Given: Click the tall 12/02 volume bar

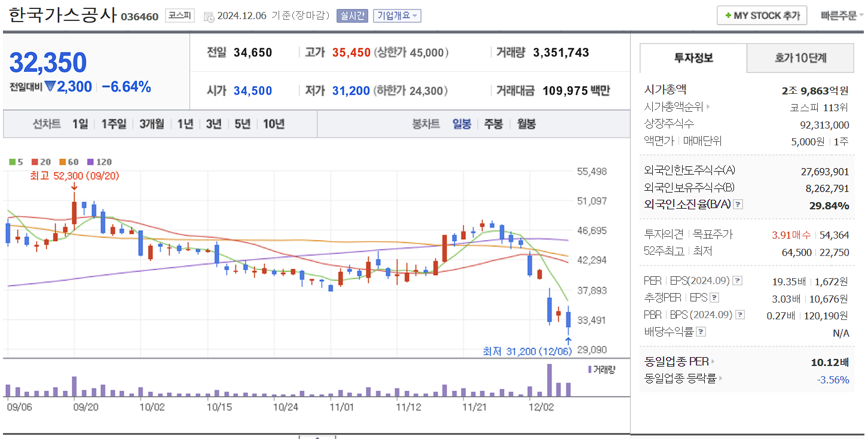Looking at the screenshot, I should click(549, 380).
